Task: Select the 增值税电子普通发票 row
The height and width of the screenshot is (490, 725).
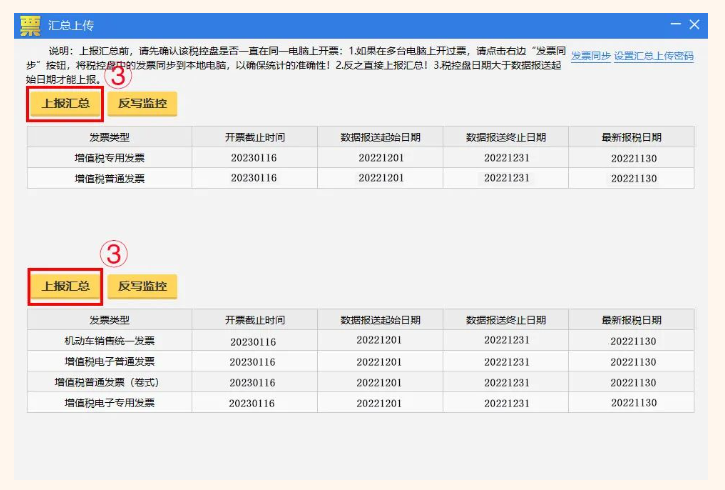Action: click(109, 362)
